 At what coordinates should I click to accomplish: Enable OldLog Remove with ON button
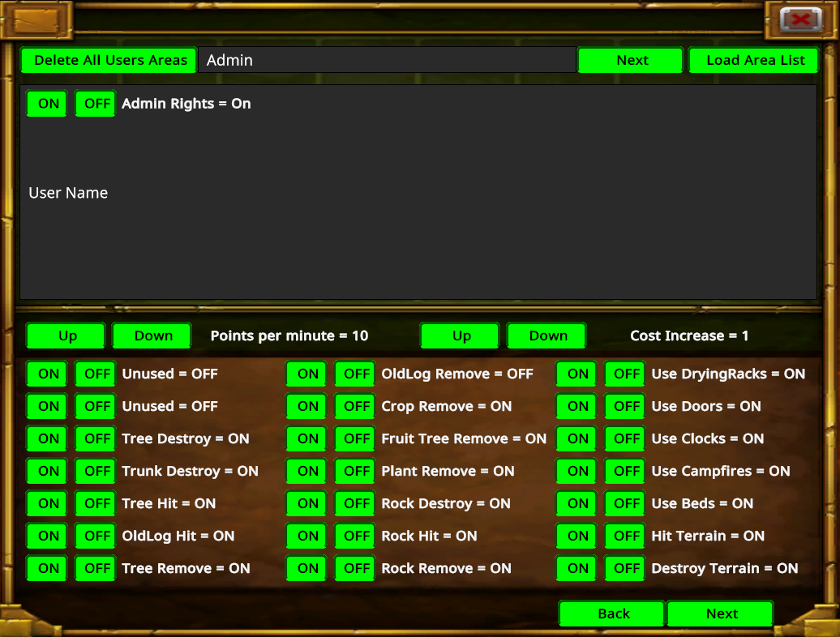point(307,374)
